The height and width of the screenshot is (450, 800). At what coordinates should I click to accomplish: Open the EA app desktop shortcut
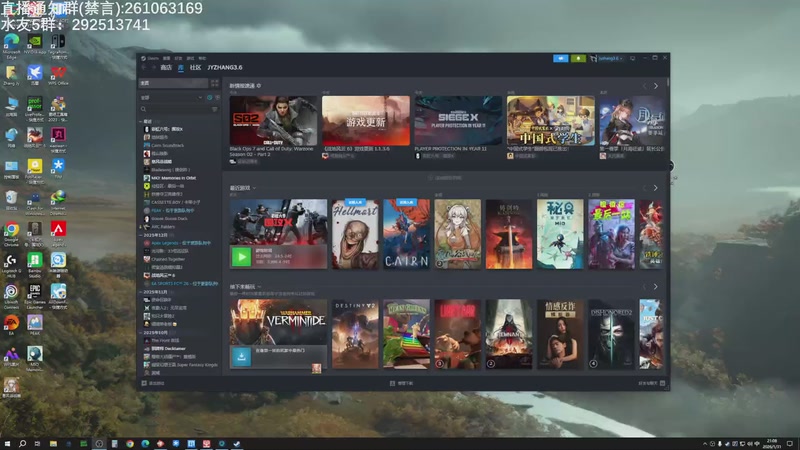(x=11, y=325)
